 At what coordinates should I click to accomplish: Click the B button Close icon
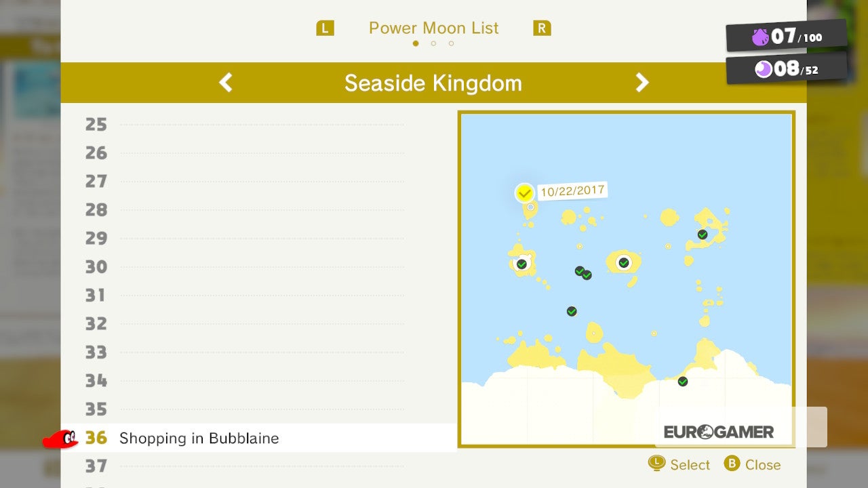coord(732,464)
